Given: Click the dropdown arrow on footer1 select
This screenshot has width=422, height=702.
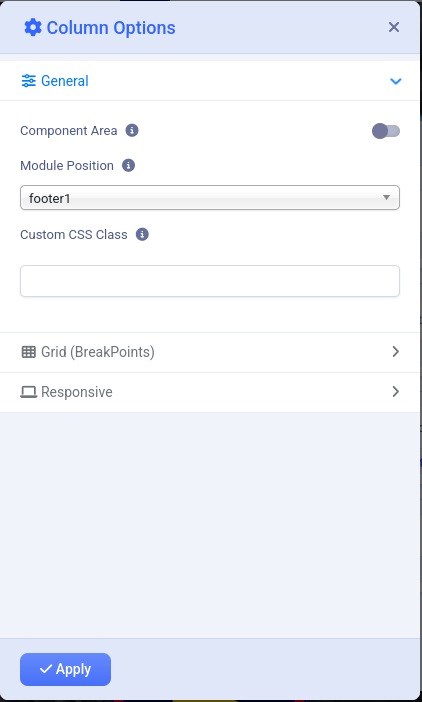Looking at the screenshot, I should [386, 197].
